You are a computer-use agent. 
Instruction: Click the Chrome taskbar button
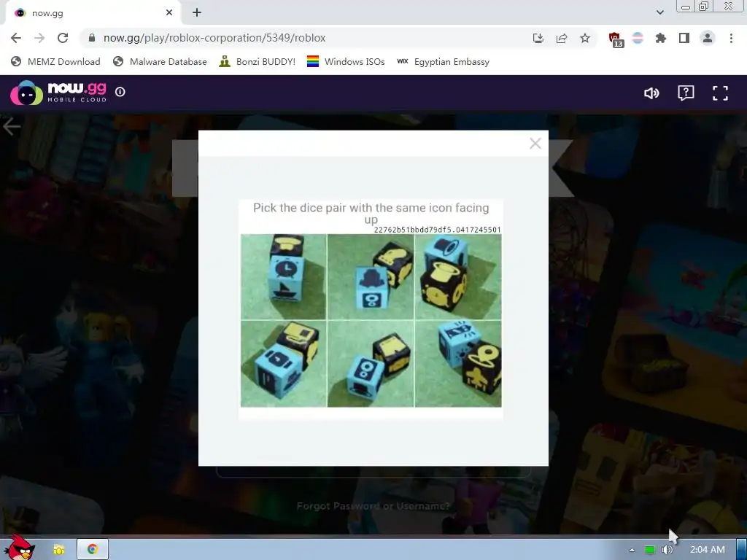tap(93, 550)
